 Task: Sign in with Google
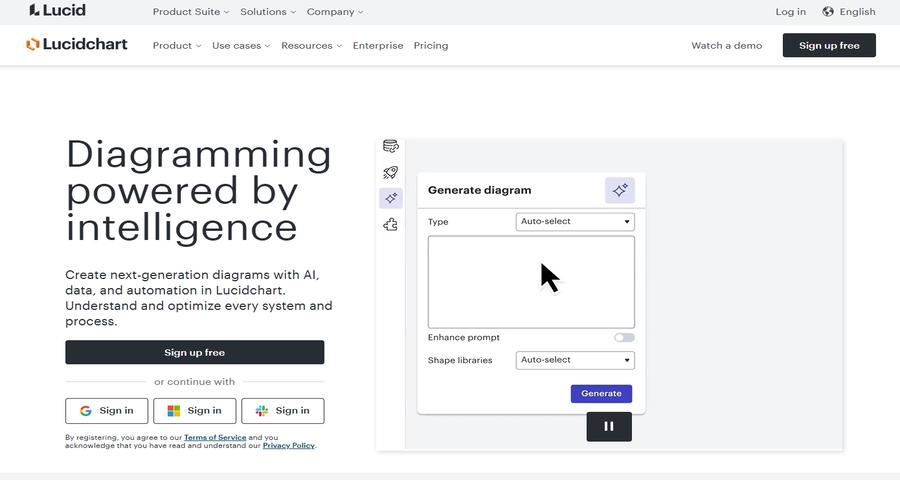[x=106, y=411]
